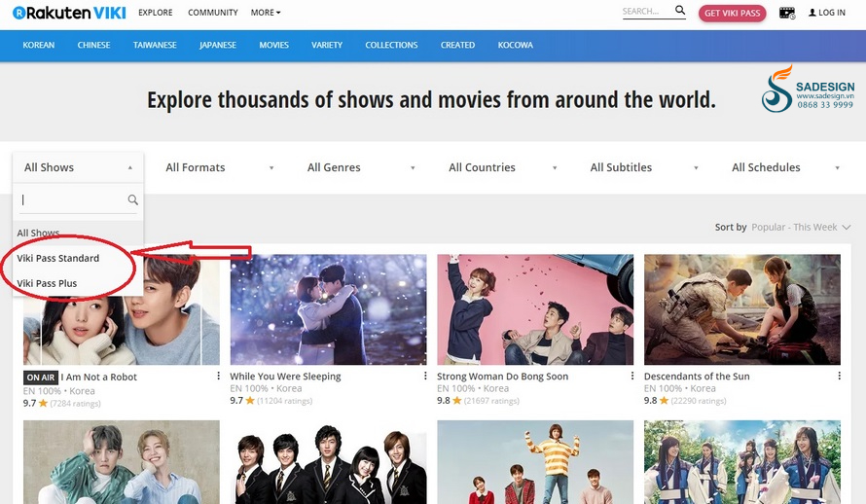Open the watch history clapperboard icon

pyautogui.click(x=787, y=13)
